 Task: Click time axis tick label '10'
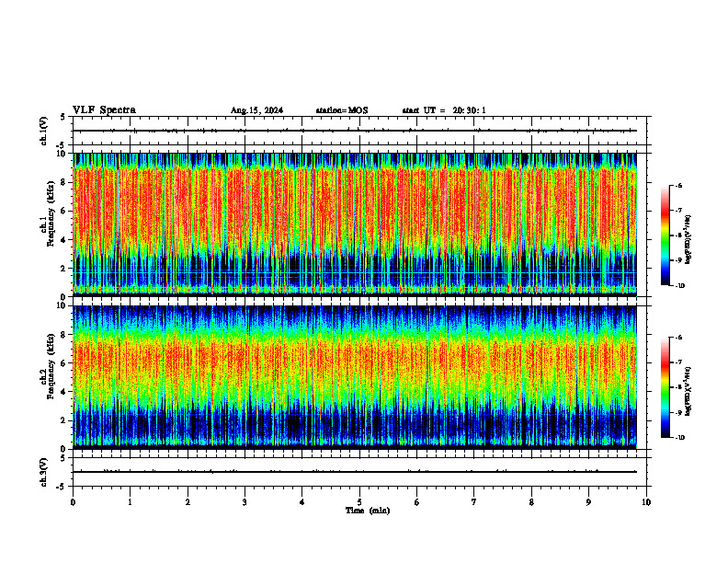coord(646,502)
